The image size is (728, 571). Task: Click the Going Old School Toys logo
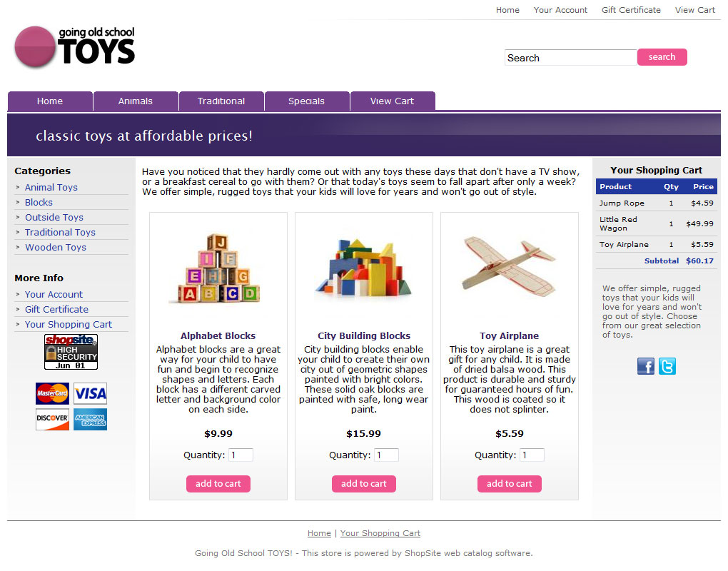75,46
